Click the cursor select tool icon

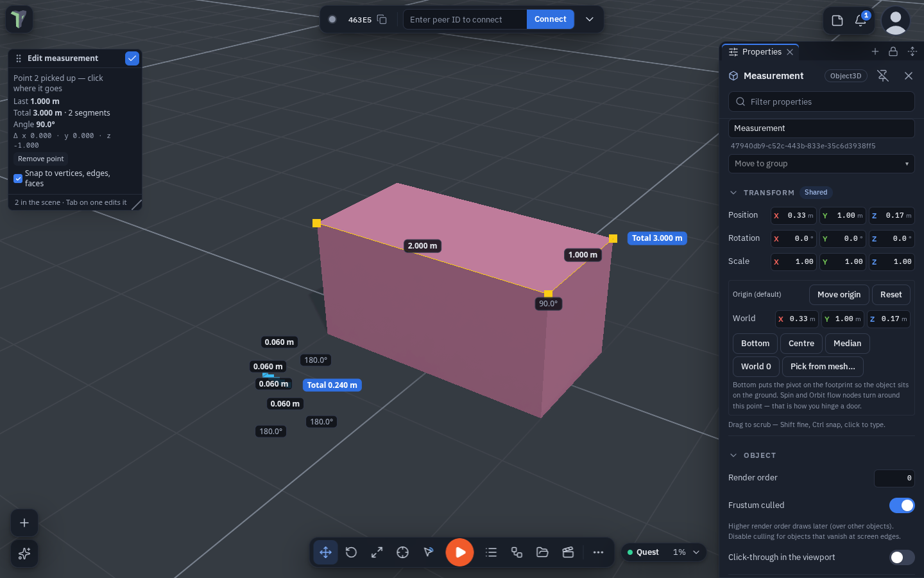tap(428, 552)
